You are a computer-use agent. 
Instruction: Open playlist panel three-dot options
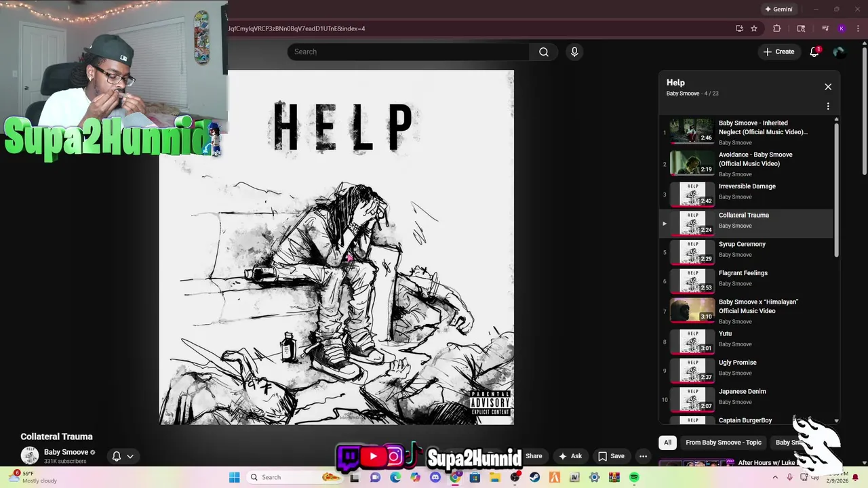pyautogui.click(x=828, y=106)
